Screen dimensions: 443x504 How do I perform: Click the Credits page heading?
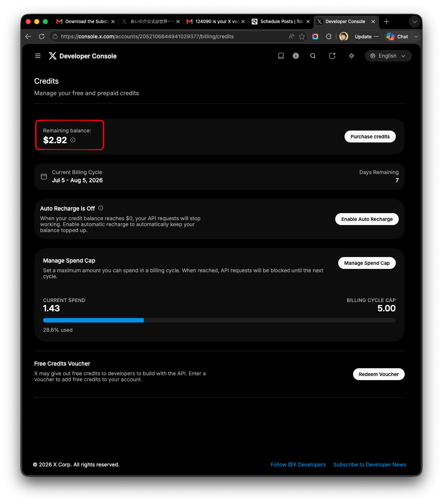click(46, 81)
